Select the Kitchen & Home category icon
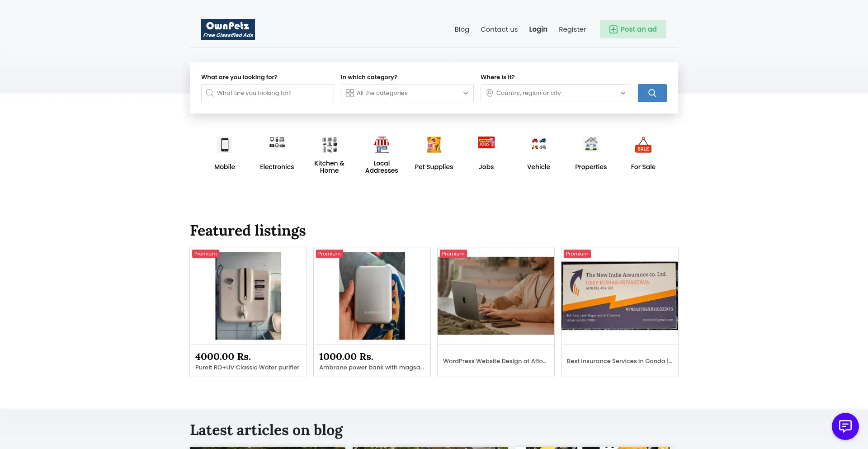 pyautogui.click(x=330, y=145)
